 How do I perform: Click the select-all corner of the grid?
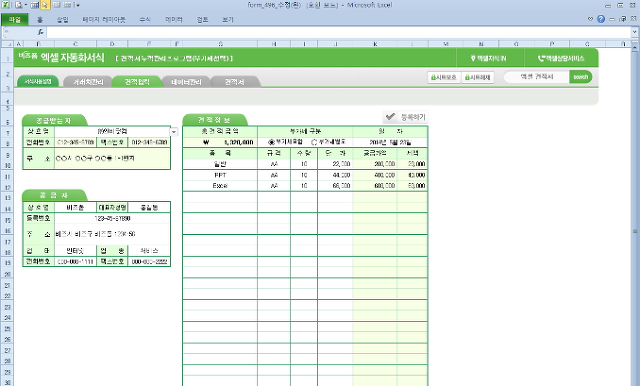[x=7, y=43]
